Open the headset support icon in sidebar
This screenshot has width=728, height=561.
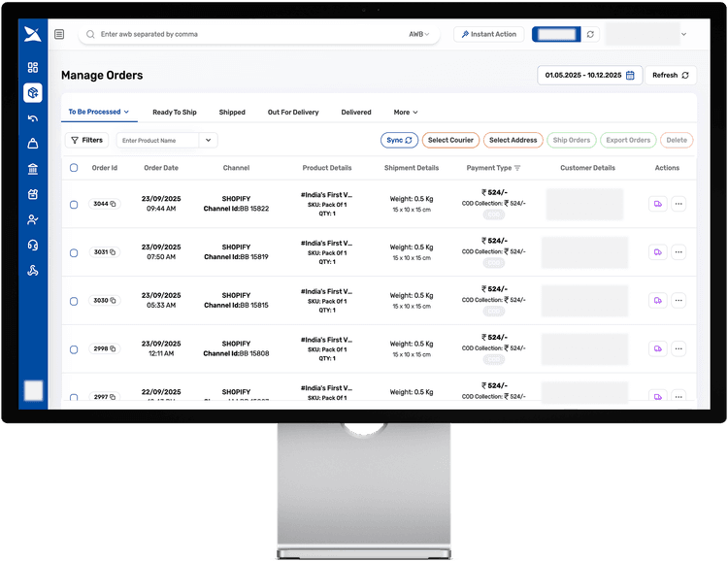(32, 245)
